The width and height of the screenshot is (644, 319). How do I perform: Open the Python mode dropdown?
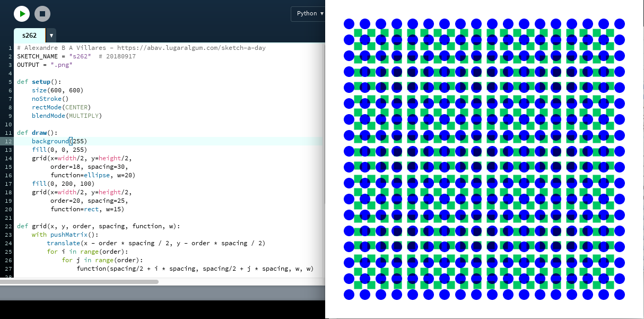[310, 14]
